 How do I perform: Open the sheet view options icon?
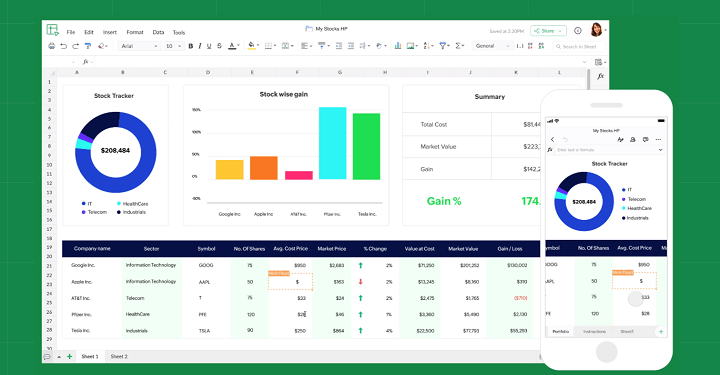click(600, 62)
